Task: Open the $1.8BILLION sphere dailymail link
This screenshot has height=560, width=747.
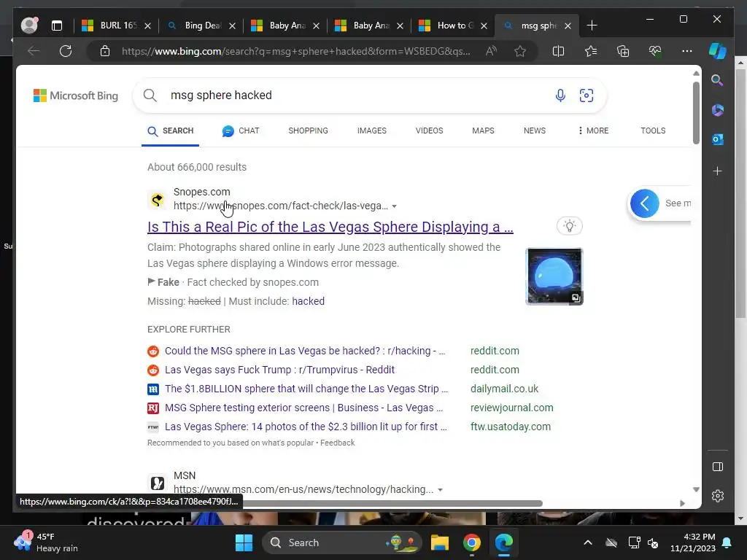Action: coord(306,389)
